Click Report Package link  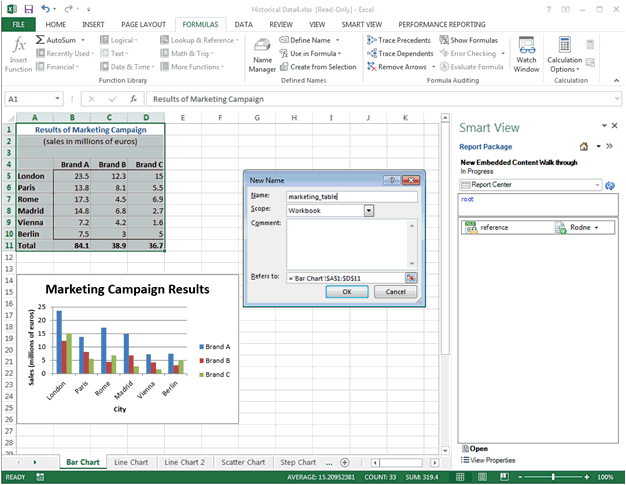(485, 146)
